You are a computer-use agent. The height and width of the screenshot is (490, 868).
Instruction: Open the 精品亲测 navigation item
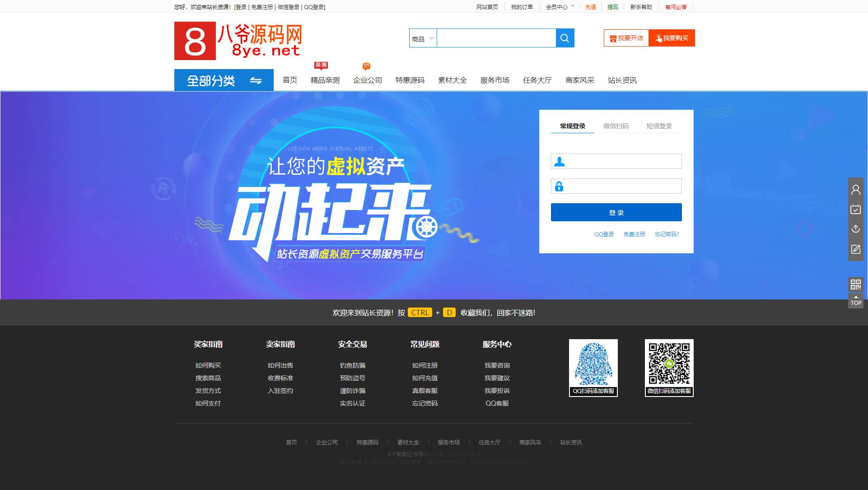tap(325, 80)
